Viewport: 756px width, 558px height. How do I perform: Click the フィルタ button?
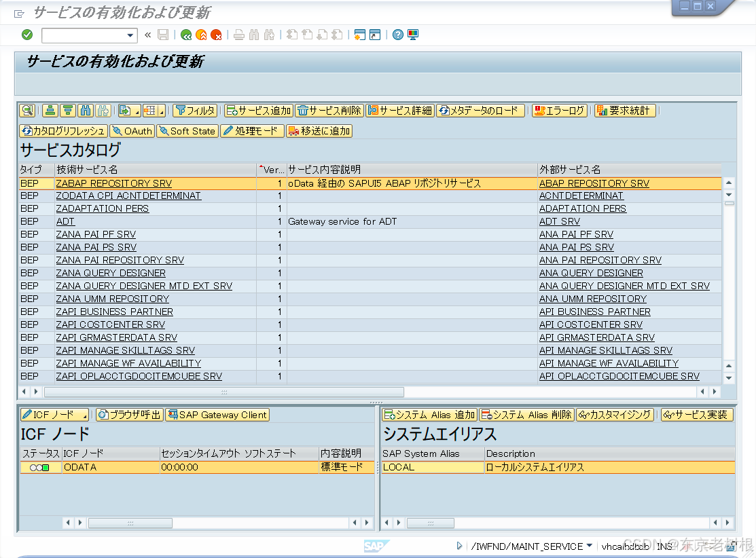point(195,111)
